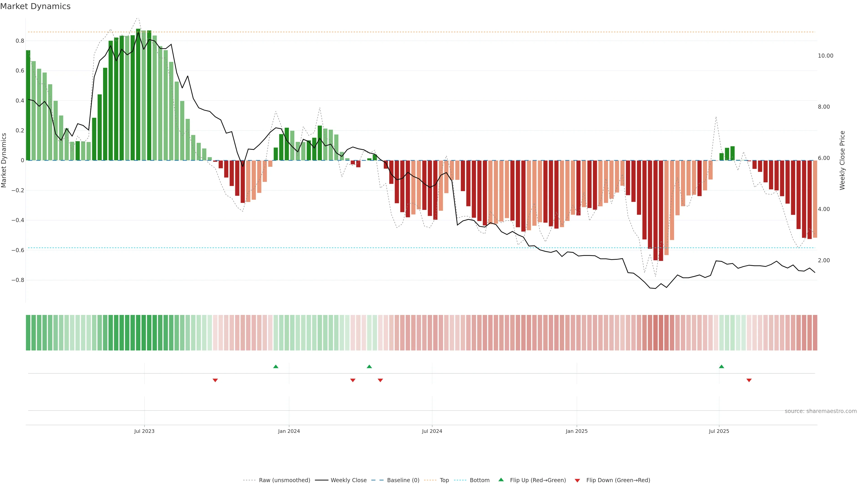Click the Jan 2024 axis label
This screenshot has height=488, width=868.
pos(289,431)
